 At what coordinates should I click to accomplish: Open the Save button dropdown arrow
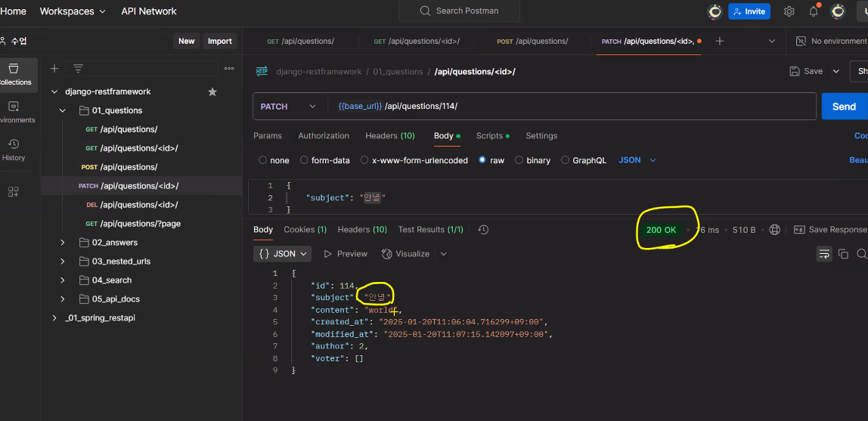click(x=836, y=71)
